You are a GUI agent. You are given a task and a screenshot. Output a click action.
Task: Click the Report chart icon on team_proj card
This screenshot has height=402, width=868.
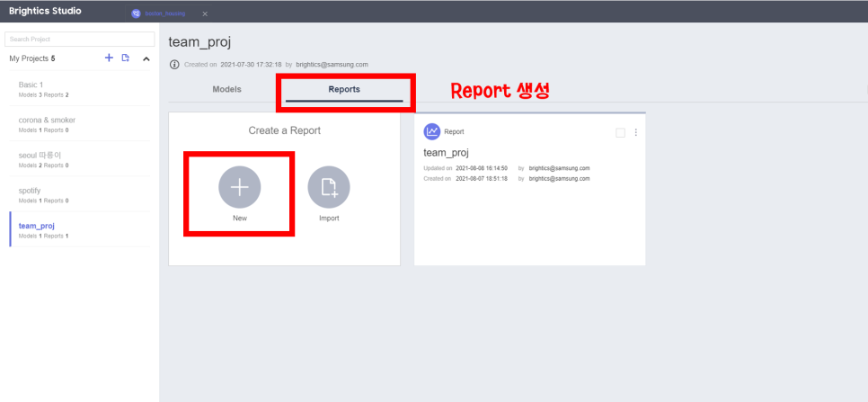click(x=432, y=132)
